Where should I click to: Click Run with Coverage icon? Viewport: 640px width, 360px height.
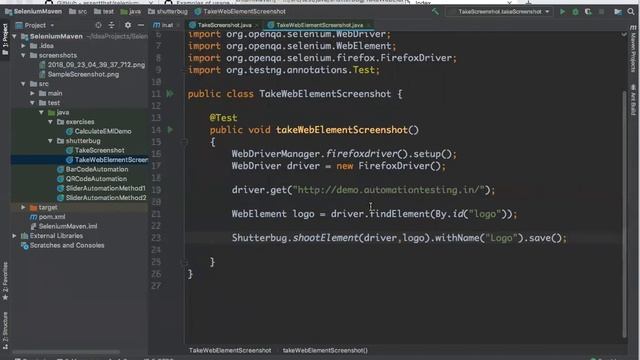pos(588,11)
